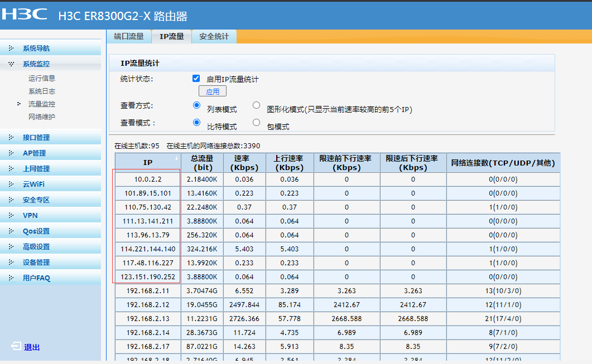This screenshot has height=364, width=592.
Task: Select the 图形化模式 radio button
Action: (x=257, y=105)
